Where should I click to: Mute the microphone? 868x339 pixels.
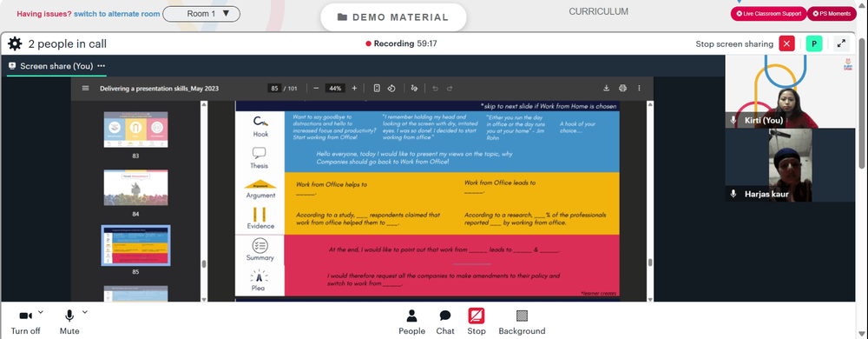pyautogui.click(x=69, y=322)
